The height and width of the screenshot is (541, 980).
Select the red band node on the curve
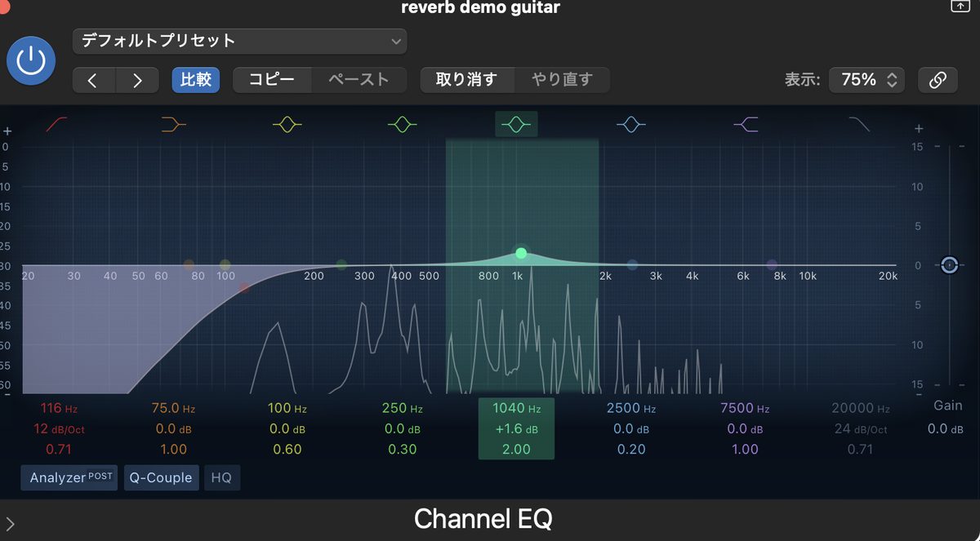(x=244, y=287)
